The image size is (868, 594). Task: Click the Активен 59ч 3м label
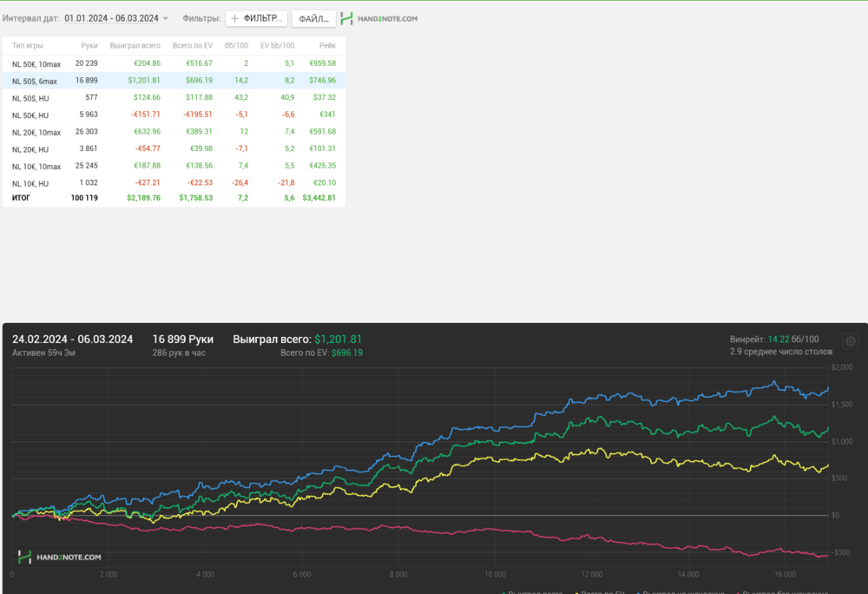click(43, 353)
